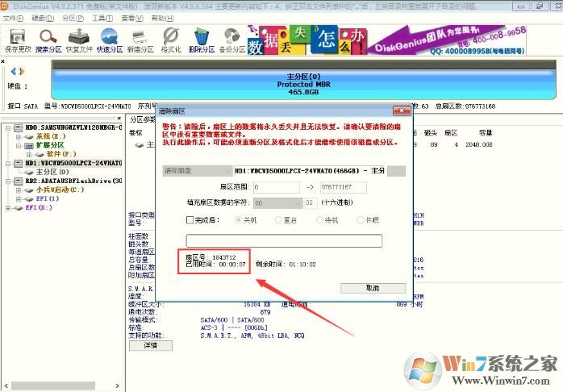Click the 取消 cancel button in dialog
Screen dimensions: 563x392
[x=373, y=288]
